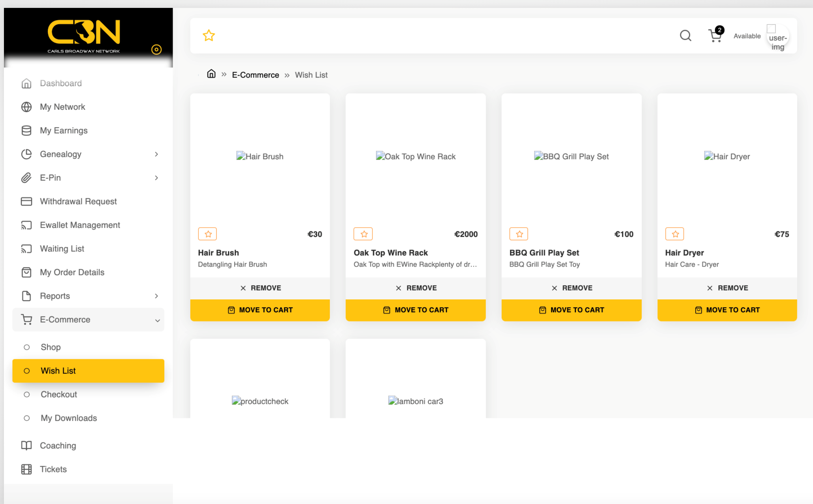Collapse the E-Commerce menu section
The height and width of the screenshot is (504, 813).
(x=157, y=320)
